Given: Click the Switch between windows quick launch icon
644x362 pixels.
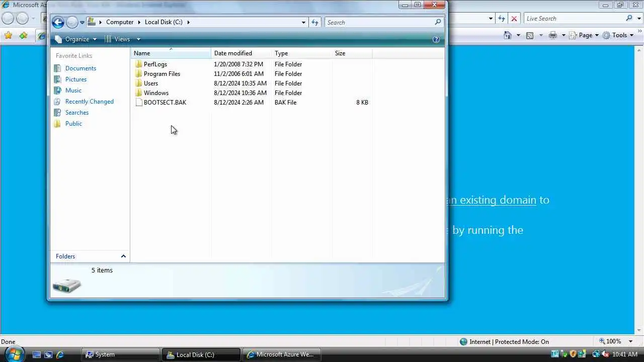Looking at the screenshot, I should [48, 354].
